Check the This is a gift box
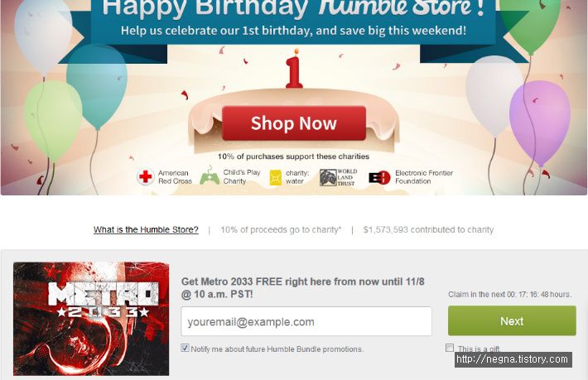This screenshot has height=380, width=588. coord(450,348)
